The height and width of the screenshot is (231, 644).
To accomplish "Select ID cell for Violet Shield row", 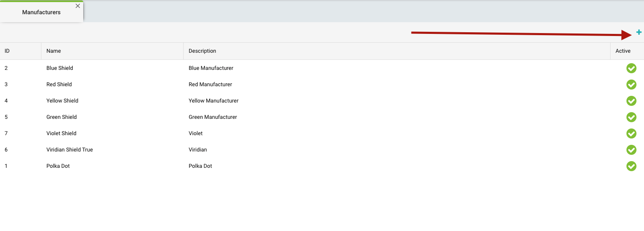I will [6, 133].
